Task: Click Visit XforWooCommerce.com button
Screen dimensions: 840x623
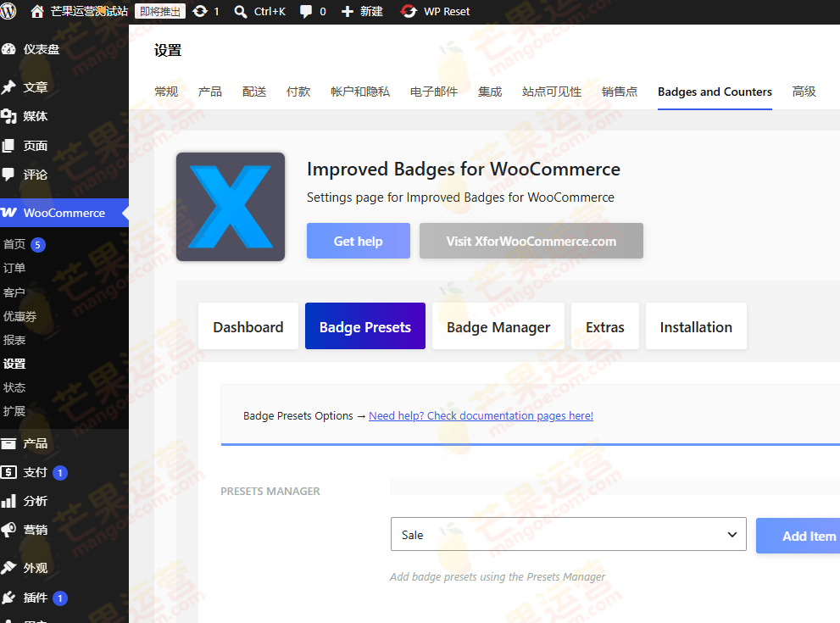Action: point(531,241)
